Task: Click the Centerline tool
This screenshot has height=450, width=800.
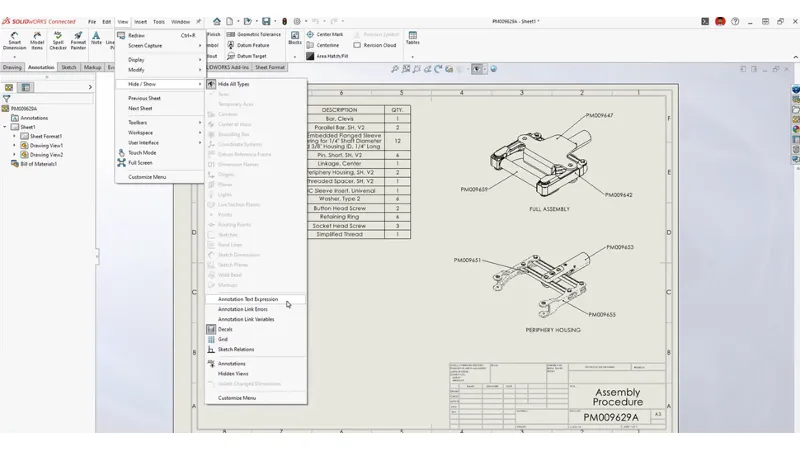Action: tap(322, 45)
